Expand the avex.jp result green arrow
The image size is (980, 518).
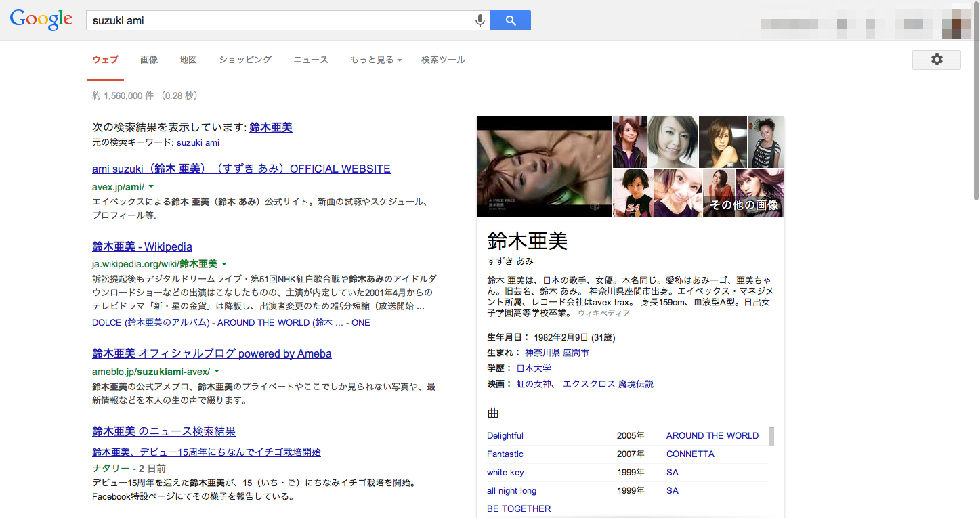151,186
